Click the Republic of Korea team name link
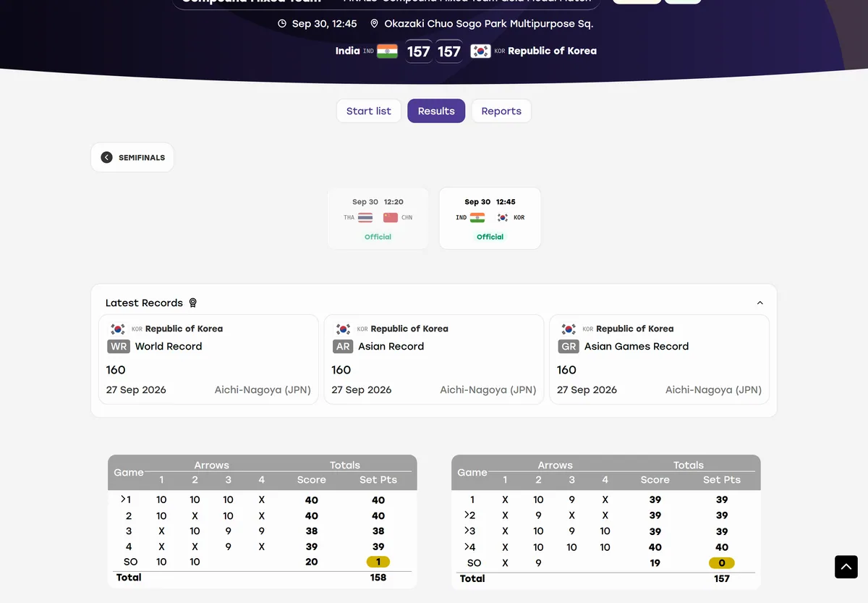The image size is (868, 603). coord(552,51)
